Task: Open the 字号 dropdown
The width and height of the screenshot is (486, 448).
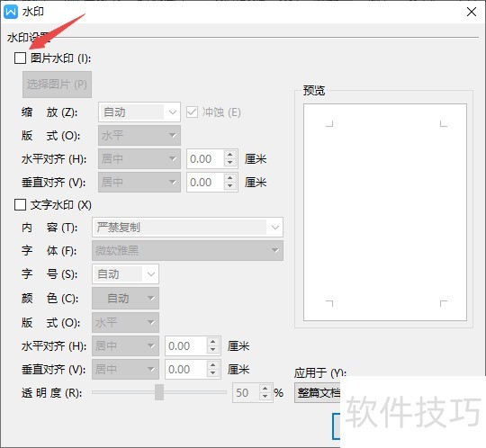Action: coord(125,273)
